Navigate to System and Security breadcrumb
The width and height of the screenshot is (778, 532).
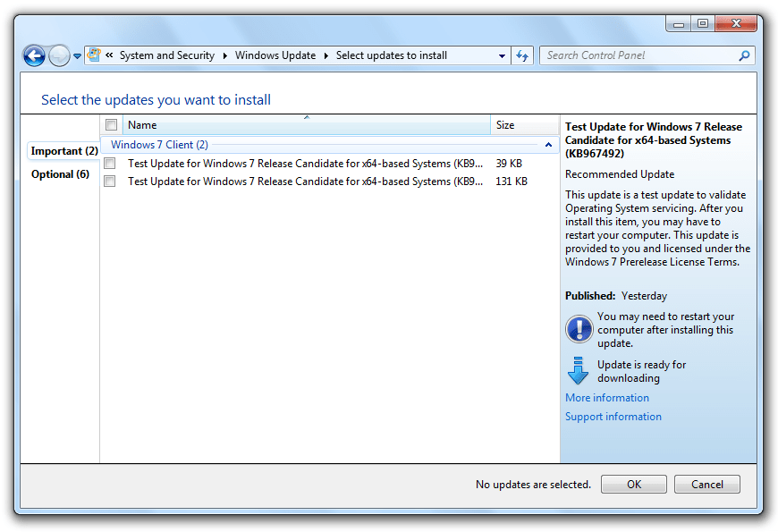[167, 55]
